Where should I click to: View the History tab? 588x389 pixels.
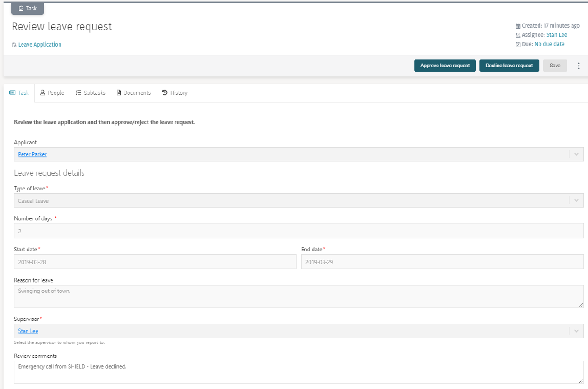tap(174, 93)
